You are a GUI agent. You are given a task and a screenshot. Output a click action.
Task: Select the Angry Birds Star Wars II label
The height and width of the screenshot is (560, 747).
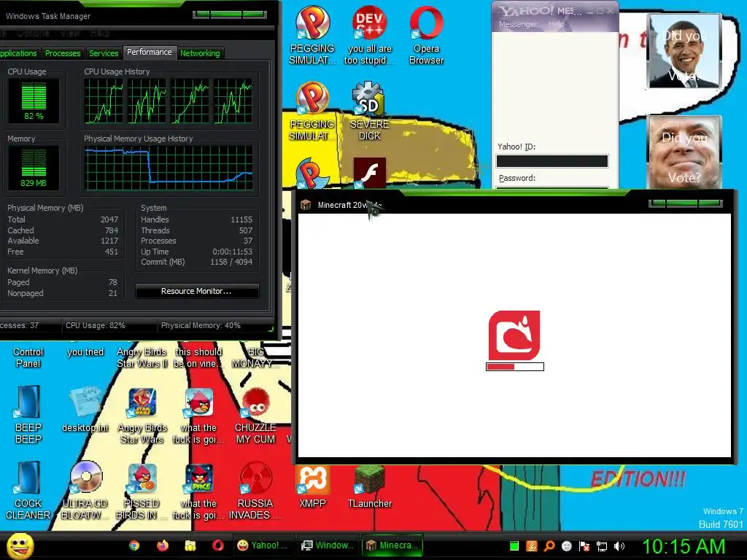pyautogui.click(x=142, y=357)
